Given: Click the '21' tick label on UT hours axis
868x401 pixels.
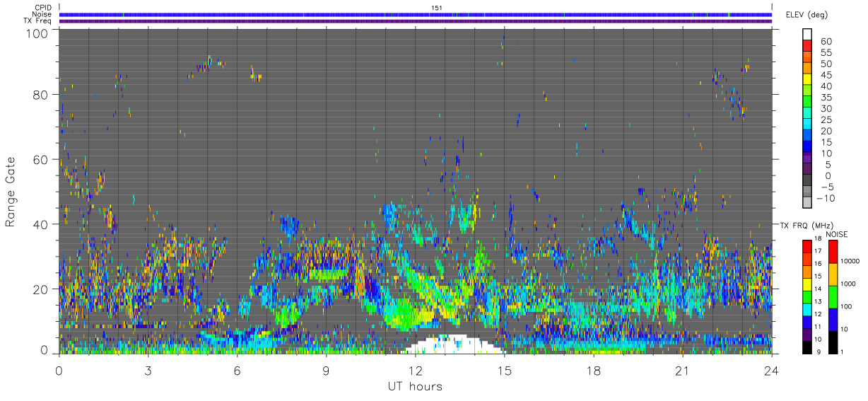Looking at the screenshot, I should [682, 370].
